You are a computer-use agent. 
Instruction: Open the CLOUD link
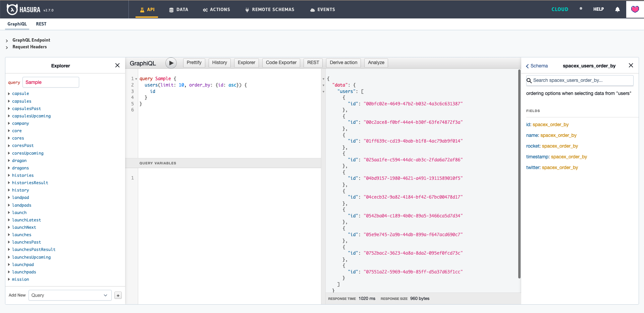(560, 9)
